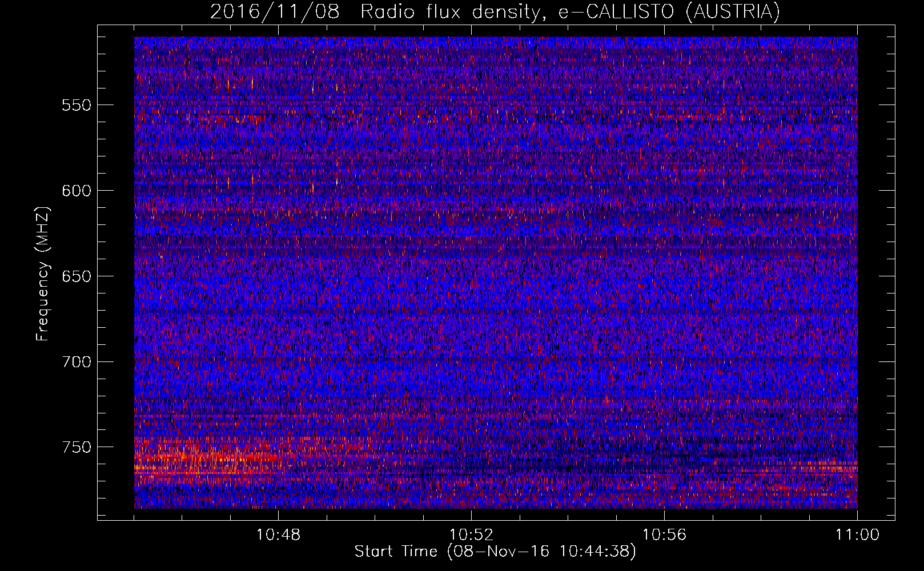Select the '550' frequency tick label
924x571 pixels.
(76, 105)
